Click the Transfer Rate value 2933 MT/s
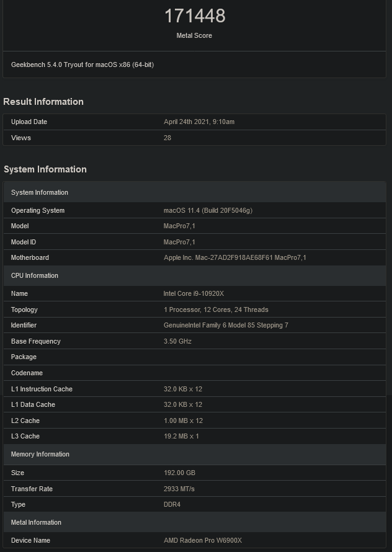 179,489
